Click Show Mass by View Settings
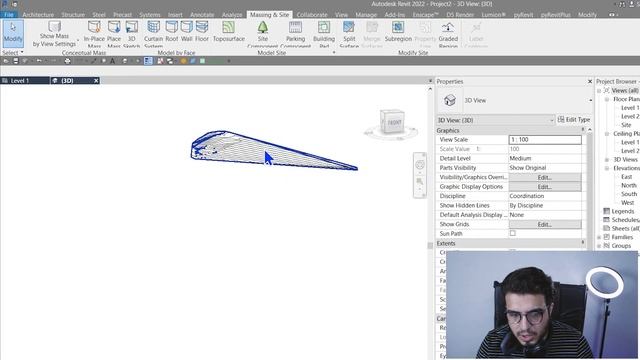 pos(54,33)
